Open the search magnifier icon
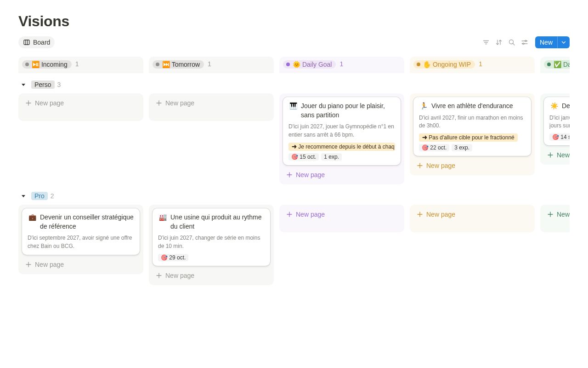Screen dimensions: 588x368 click(512, 42)
